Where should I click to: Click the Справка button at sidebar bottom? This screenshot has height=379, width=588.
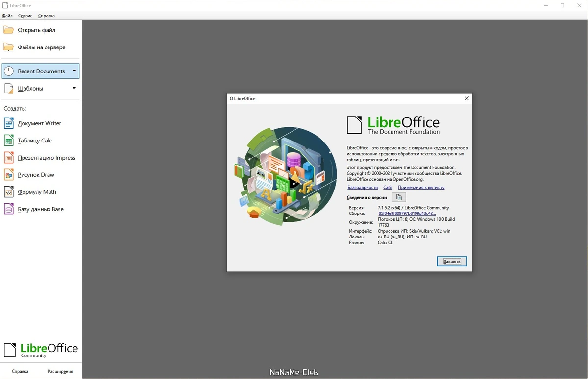click(x=20, y=371)
